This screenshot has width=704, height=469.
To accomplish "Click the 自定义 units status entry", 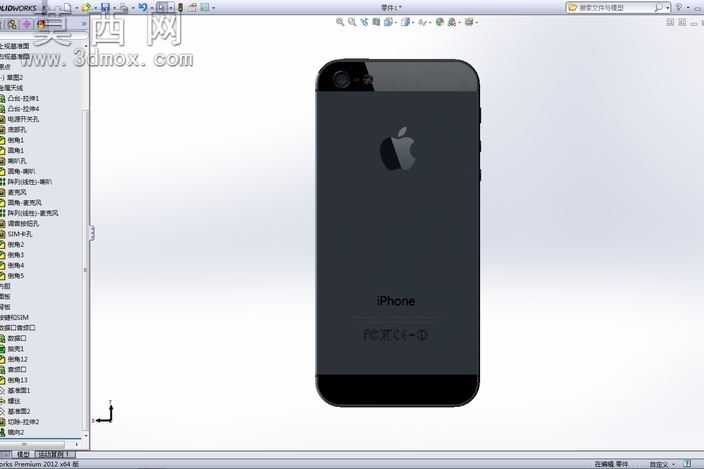I will pyautogui.click(x=658, y=464).
